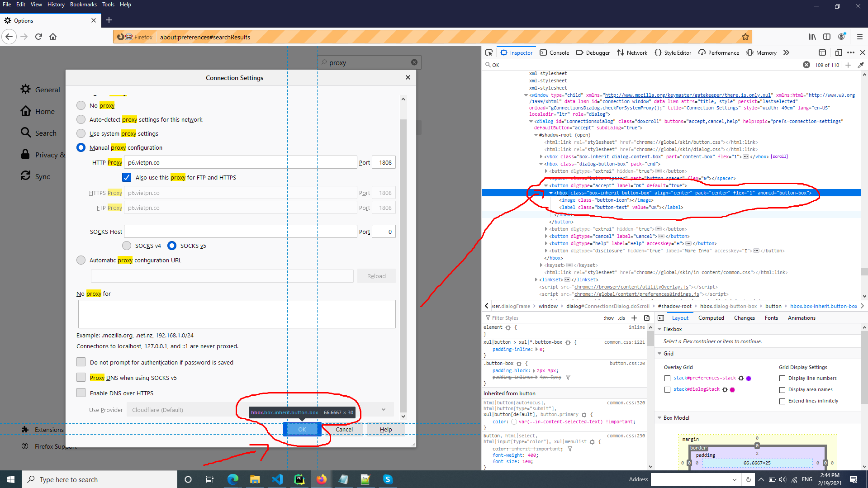Screen dimensions: 868x488
Task: Check Display line numbers grid setting
Action: coord(782,378)
